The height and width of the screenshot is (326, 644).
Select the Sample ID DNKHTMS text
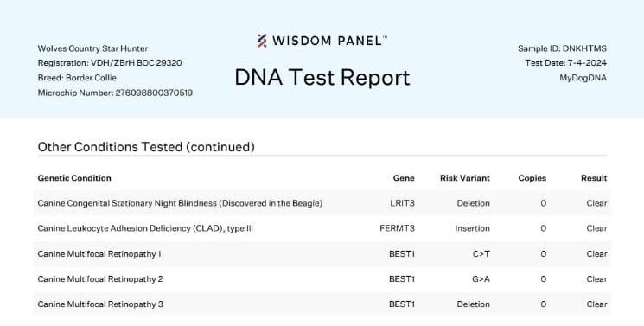pos(562,48)
